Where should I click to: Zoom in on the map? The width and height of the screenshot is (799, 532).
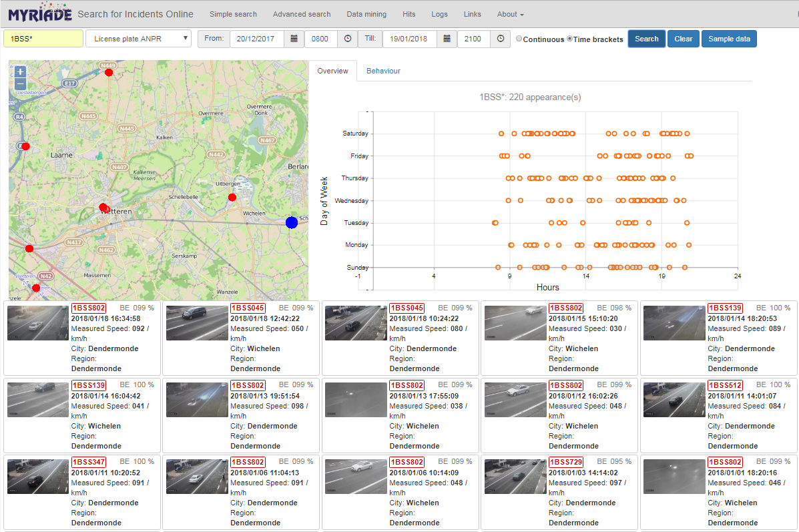coord(20,72)
